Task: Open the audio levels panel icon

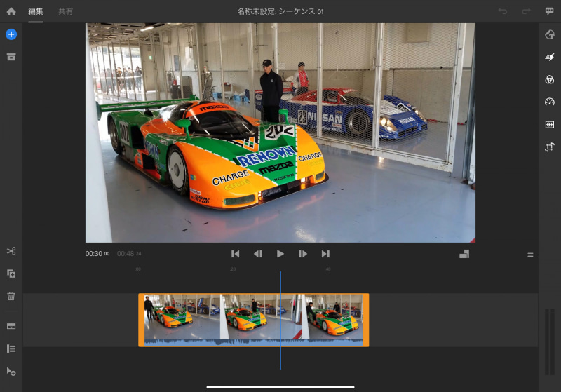Action: tap(550, 124)
